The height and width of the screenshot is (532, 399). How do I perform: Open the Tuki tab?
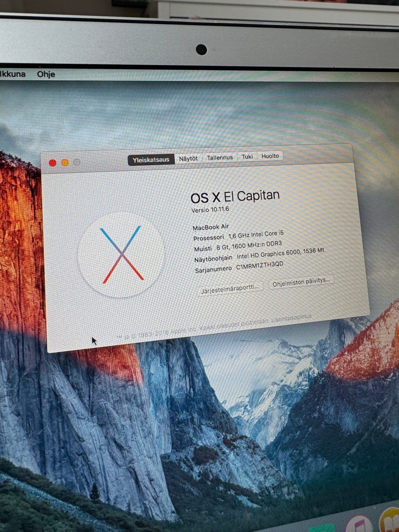point(247,157)
